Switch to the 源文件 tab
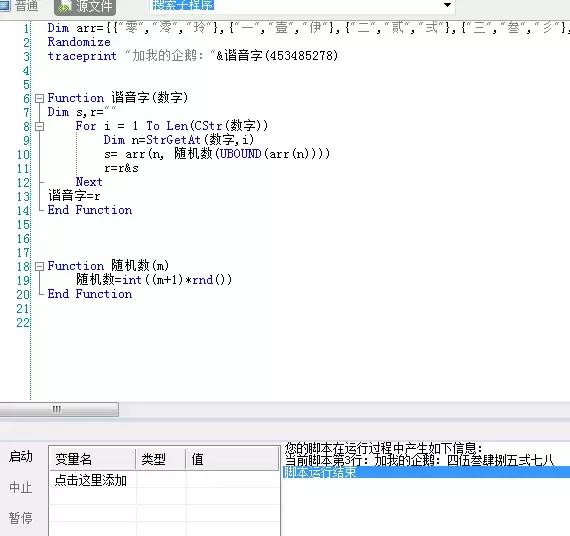Image resolution: width=570 pixels, height=536 pixels. tap(85, 7)
